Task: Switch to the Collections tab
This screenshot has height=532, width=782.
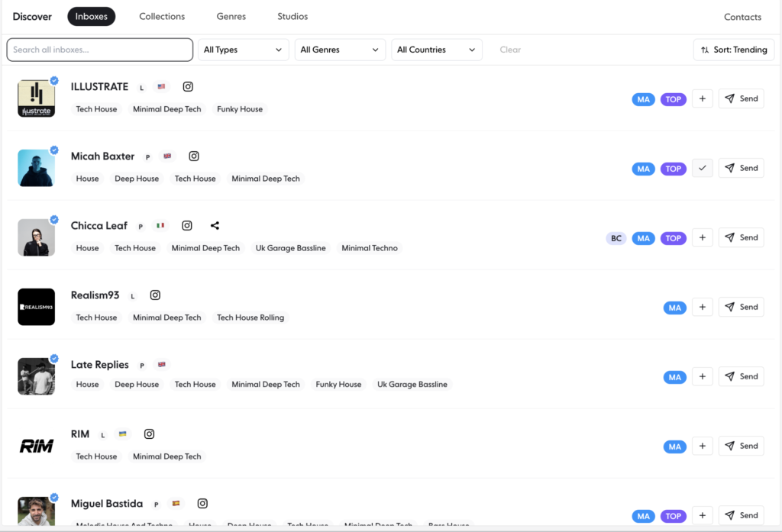Action: (162, 17)
